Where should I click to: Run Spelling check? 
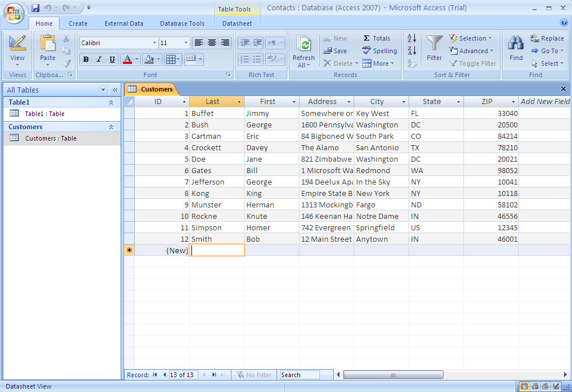pyautogui.click(x=379, y=51)
